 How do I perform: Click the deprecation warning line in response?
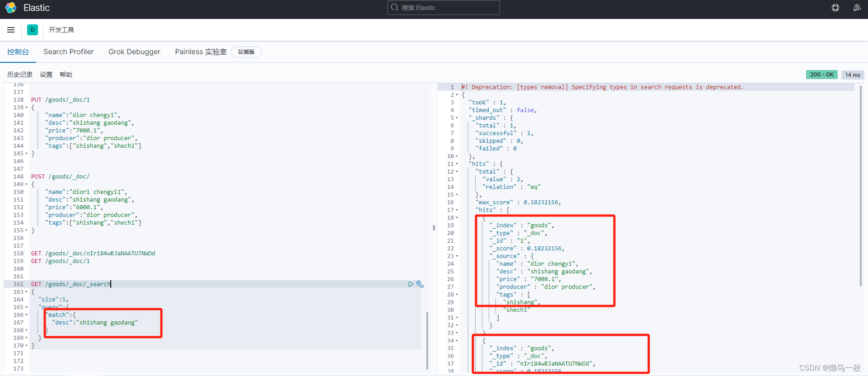point(602,87)
